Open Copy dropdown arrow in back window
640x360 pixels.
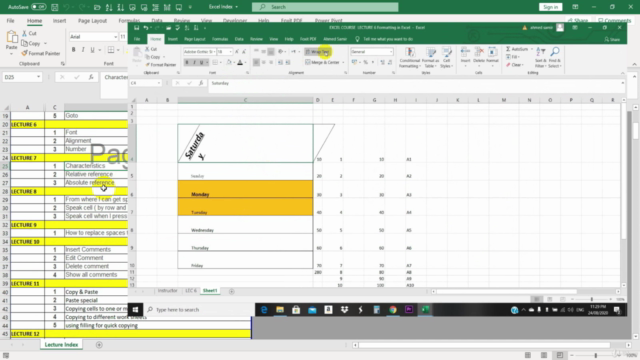tap(45, 43)
